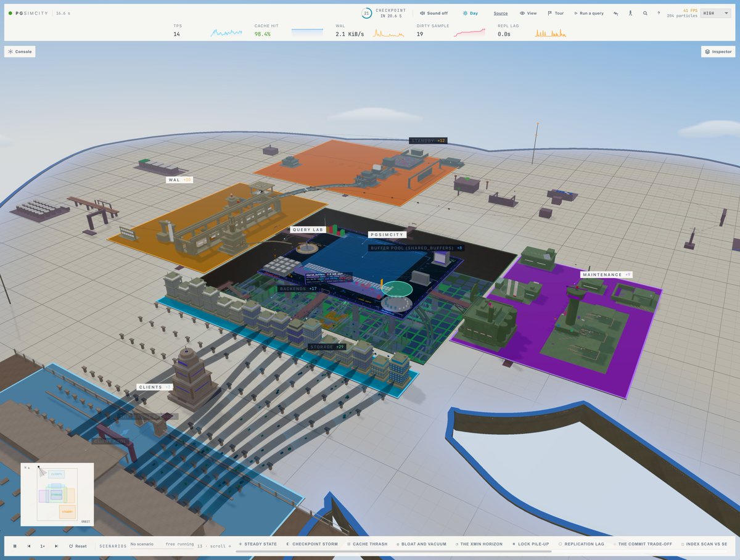Click the activity pulse icon
The width and height of the screenshot is (740, 560).
pos(616,13)
